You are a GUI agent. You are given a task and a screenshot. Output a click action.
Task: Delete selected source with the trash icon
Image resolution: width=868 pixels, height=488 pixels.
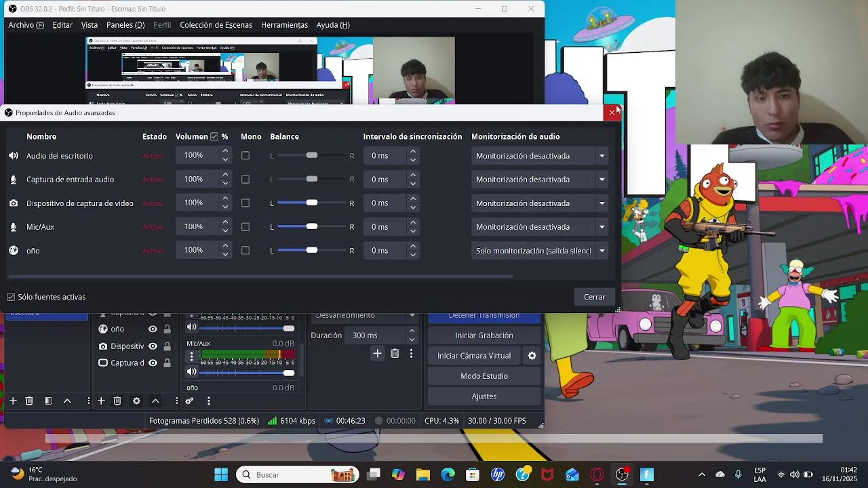[x=117, y=401]
